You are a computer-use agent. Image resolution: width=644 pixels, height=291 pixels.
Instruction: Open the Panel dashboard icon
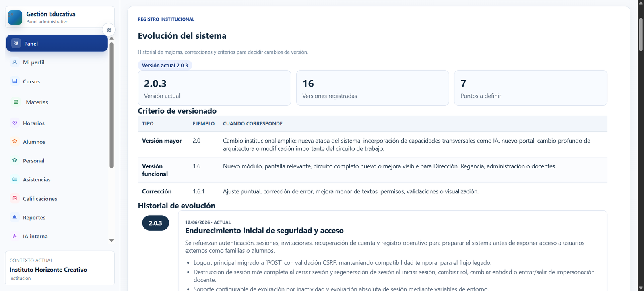pos(16,43)
